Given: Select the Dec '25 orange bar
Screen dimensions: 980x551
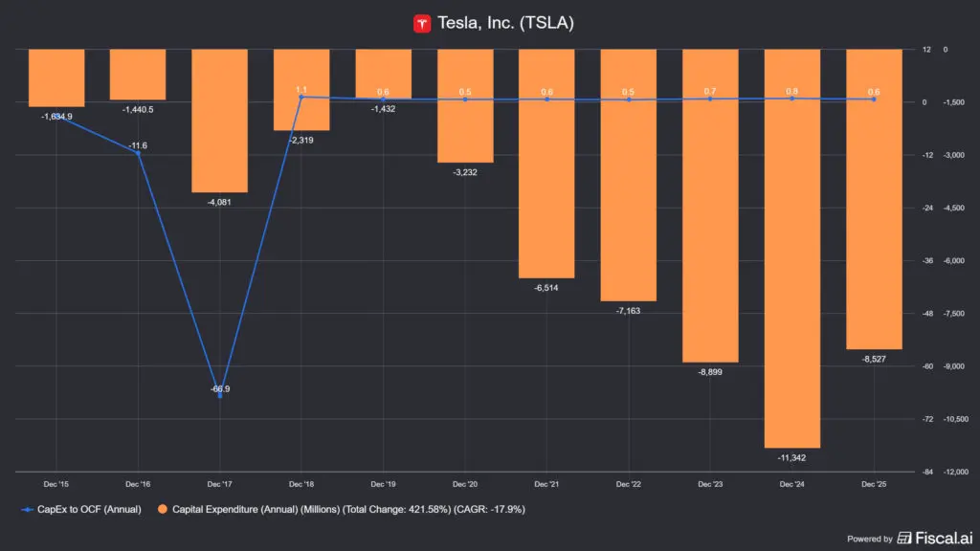Looking at the screenshot, I should tap(874, 199).
